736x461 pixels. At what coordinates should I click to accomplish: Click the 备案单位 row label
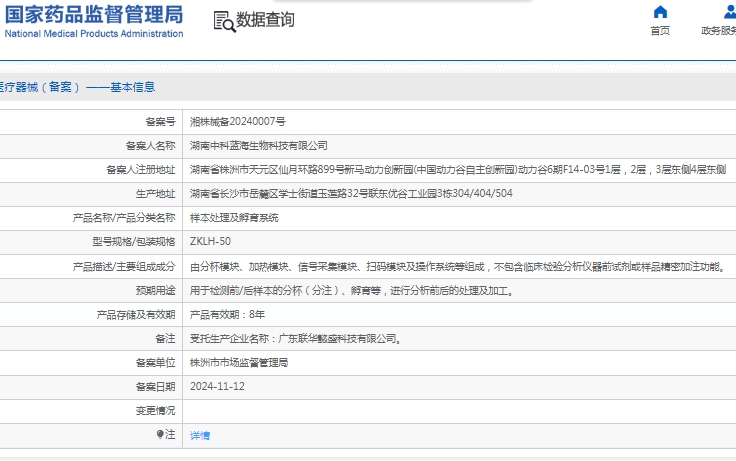point(155,362)
